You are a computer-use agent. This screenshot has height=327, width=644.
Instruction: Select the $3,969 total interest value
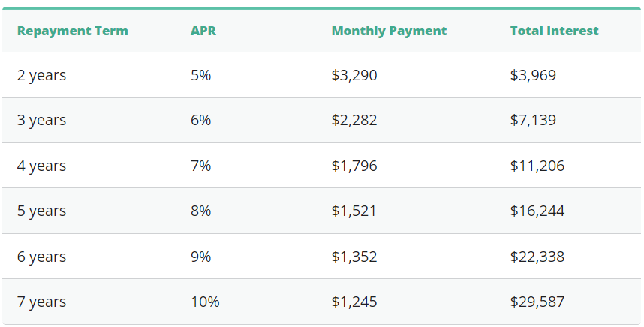pyautogui.click(x=533, y=75)
